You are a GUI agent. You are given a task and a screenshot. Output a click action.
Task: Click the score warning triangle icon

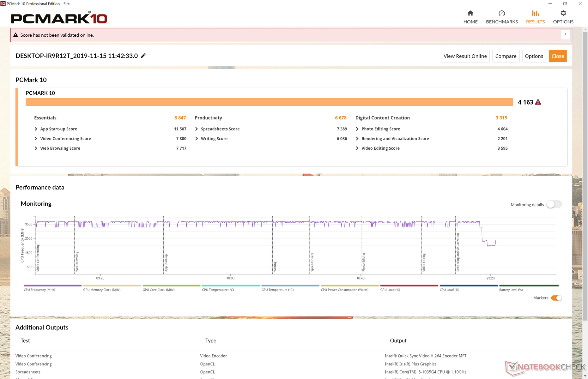click(538, 102)
